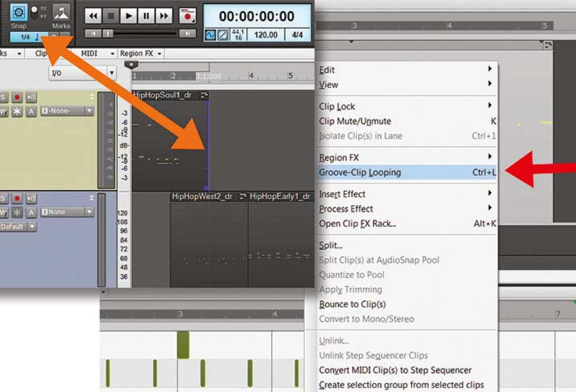This screenshot has height=392, width=576.
Task: Open the Region FX track view menu
Action: click(141, 54)
